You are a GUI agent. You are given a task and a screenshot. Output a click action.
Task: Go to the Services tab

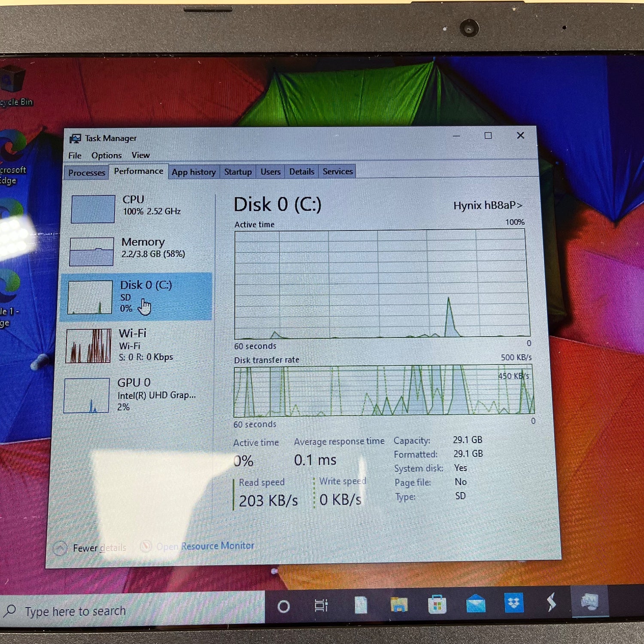click(x=337, y=171)
